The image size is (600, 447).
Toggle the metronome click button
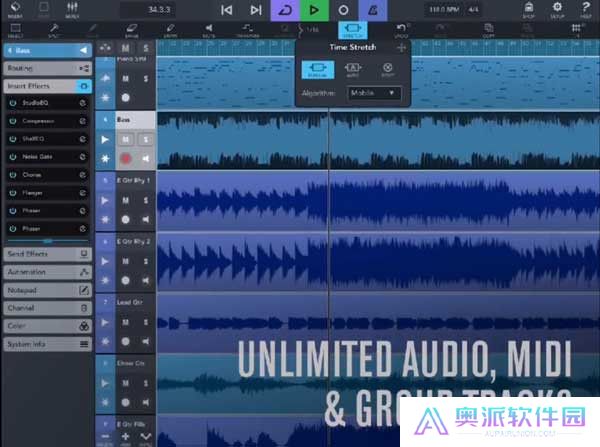(373, 10)
